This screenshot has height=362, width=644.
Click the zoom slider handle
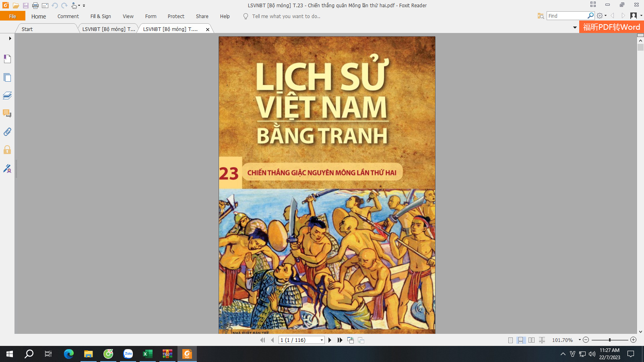click(610, 340)
